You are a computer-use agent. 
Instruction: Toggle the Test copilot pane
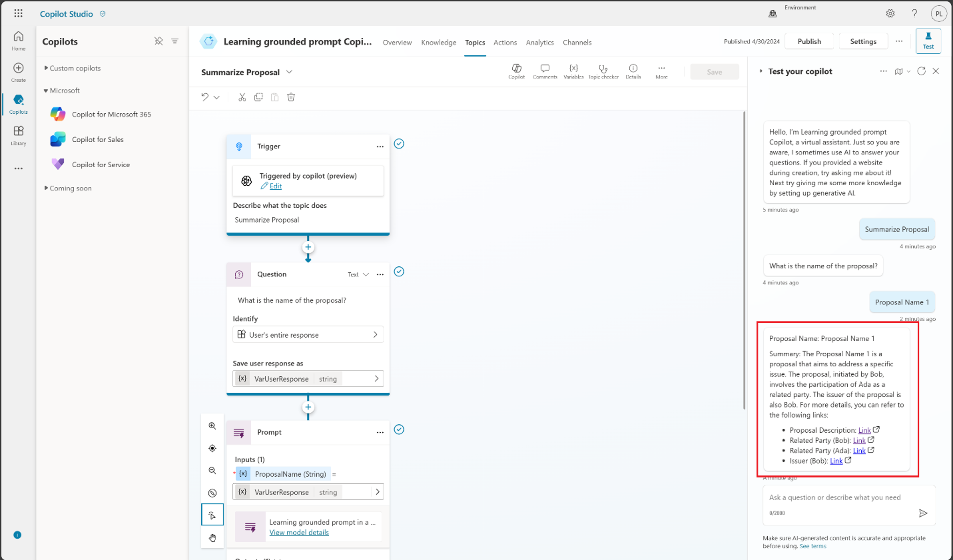pyautogui.click(x=929, y=41)
